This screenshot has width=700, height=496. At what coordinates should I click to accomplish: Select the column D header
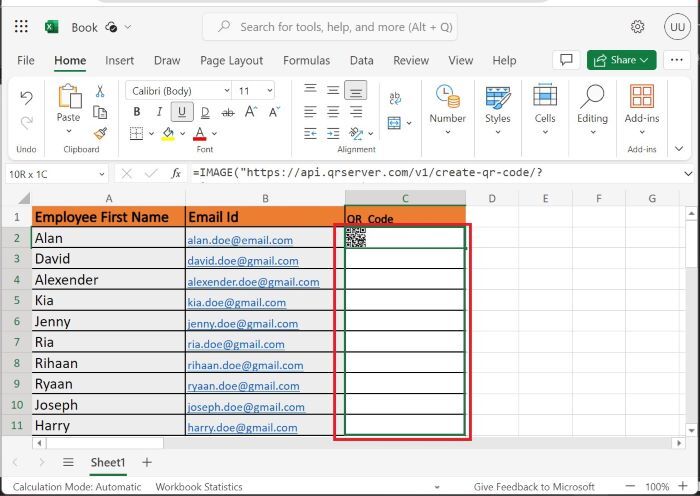tap(492, 199)
